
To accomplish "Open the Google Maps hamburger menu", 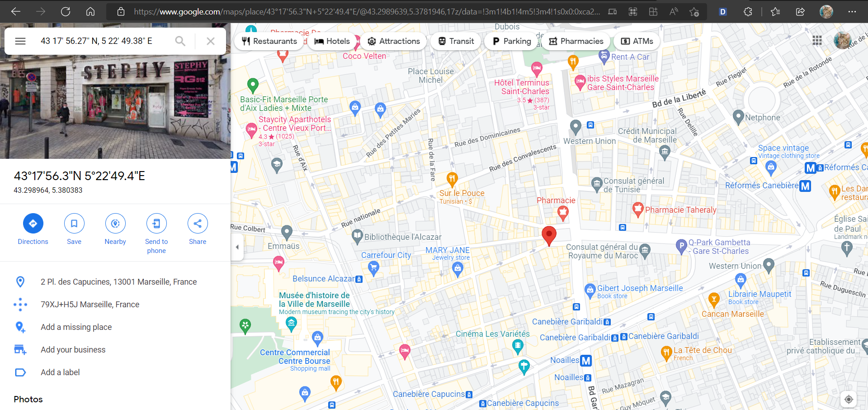I will click(x=20, y=41).
